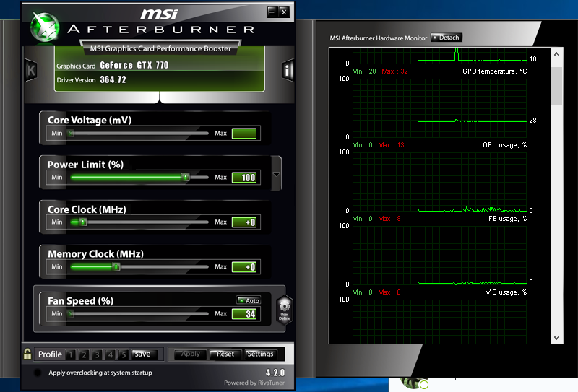Image resolution: width=578 pixels, height=392 pixels.
Task: Click the Core Voltage slider track
Action: click(x=139, y=133)
